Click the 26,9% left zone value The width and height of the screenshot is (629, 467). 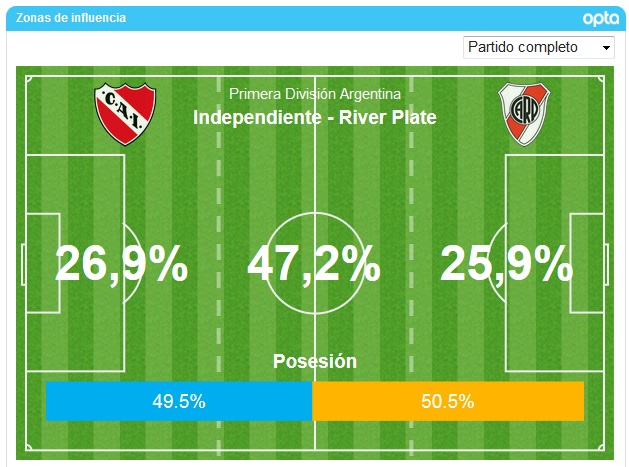(x=122, y=264)
